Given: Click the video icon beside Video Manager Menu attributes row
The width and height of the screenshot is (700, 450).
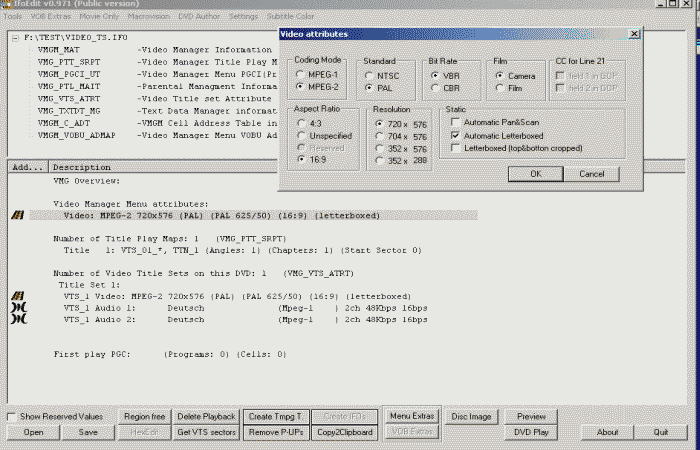Looking at the screenshot, I should (17, 215).
